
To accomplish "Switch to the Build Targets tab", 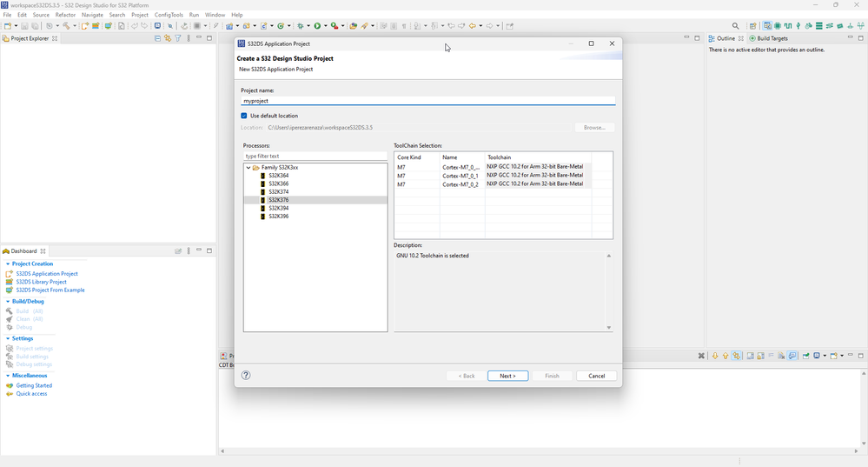I will tap(768, 38).
